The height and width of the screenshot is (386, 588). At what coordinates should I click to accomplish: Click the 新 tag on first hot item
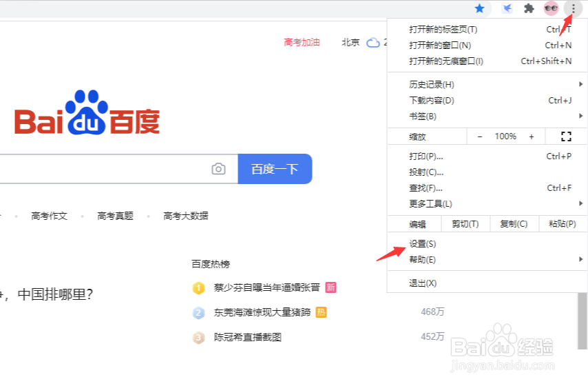(330, 287)
